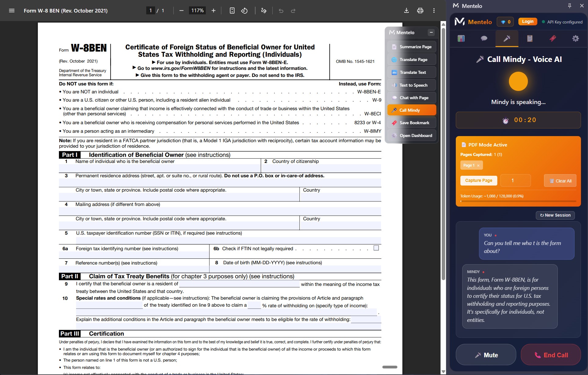The height and width of the screenshot is (375, 588).
Task: End the call with Mindy
Action: 550,355
